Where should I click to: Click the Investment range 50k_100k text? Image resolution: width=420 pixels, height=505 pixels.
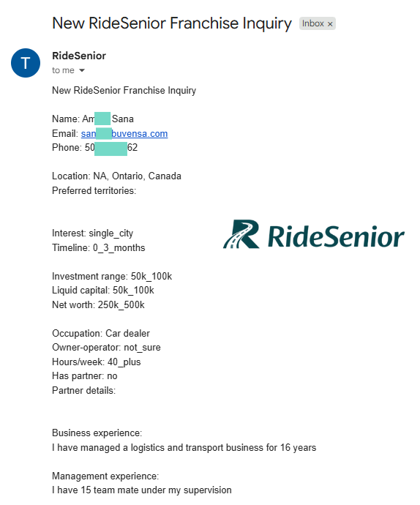112,277
